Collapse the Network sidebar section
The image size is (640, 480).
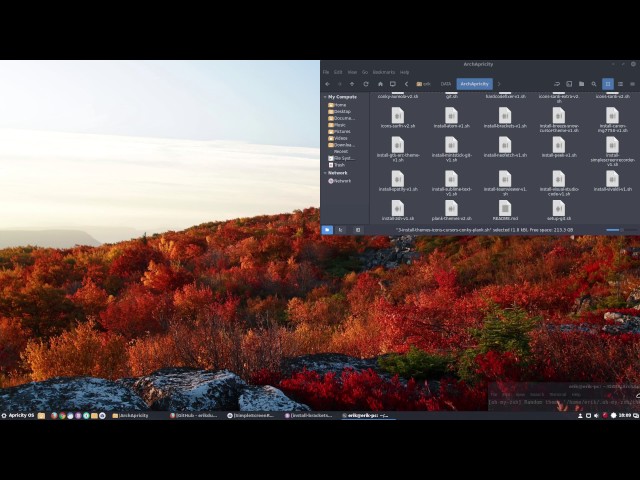325,173
